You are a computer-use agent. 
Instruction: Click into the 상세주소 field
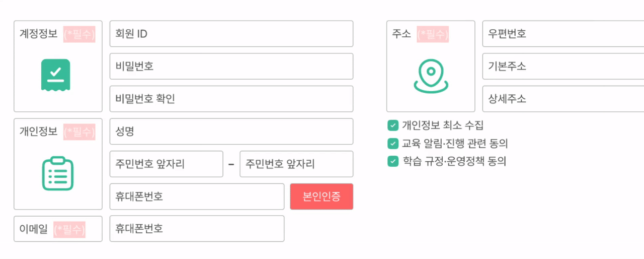(562, 99)
